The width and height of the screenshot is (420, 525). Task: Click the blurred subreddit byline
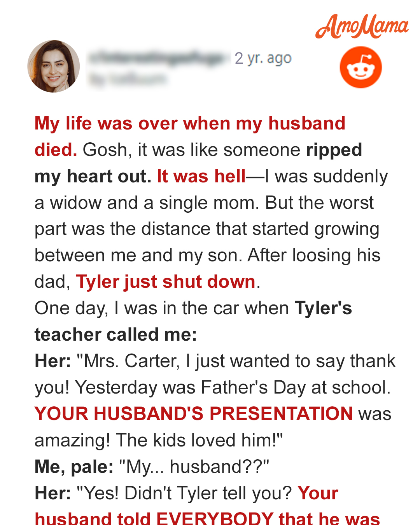[128, 79]
